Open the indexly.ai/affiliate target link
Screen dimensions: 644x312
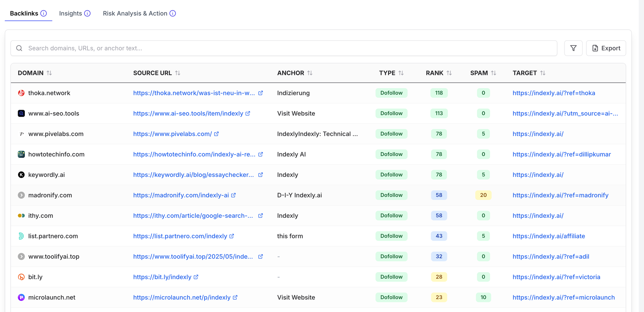point(548,236)
